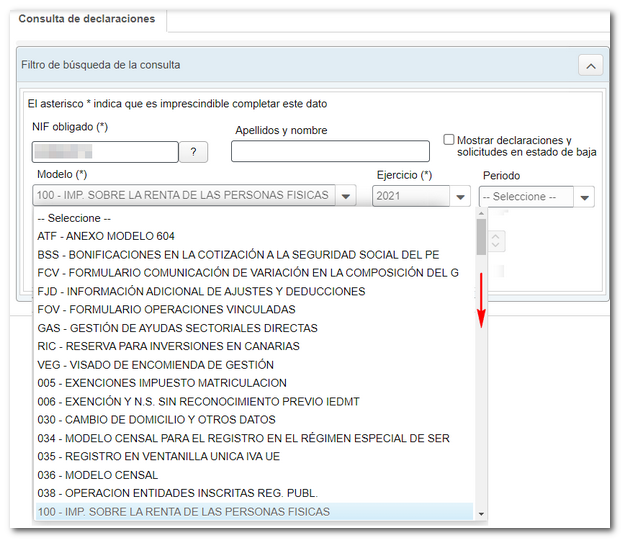Collapse the search filter panel with chevron
This screenshot has height=539, width=621.
coord(591,66)
